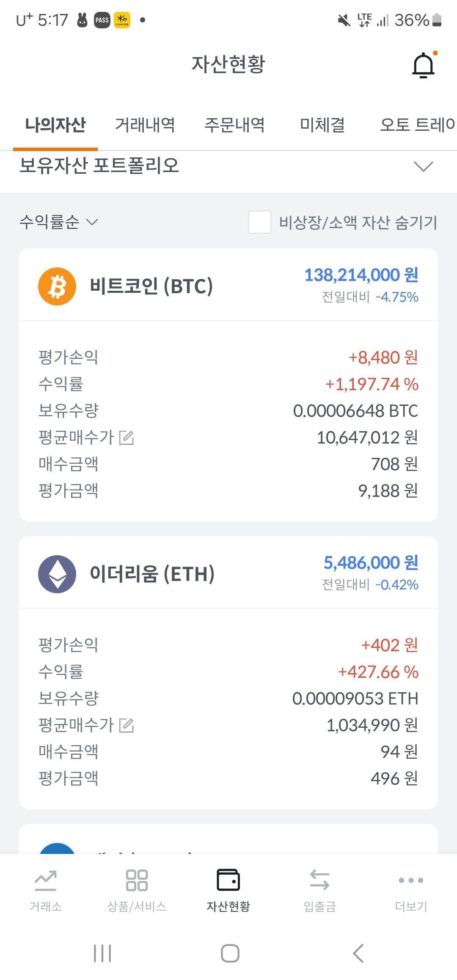Open the 이더리움 (ETH) asset title
Screen dimensions: 457x980
pos(152,574)
